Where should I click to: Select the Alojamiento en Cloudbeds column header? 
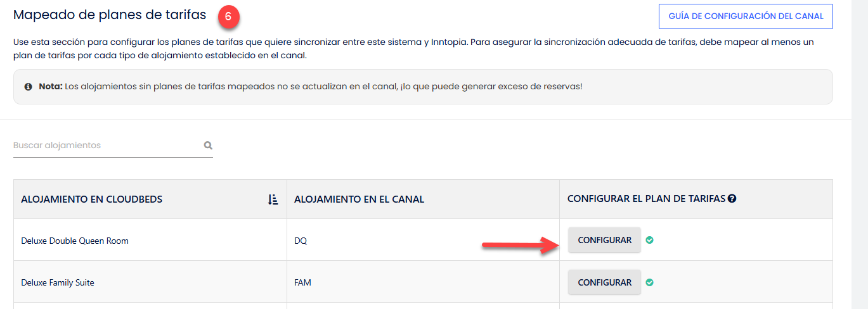[x=92, y=199]
